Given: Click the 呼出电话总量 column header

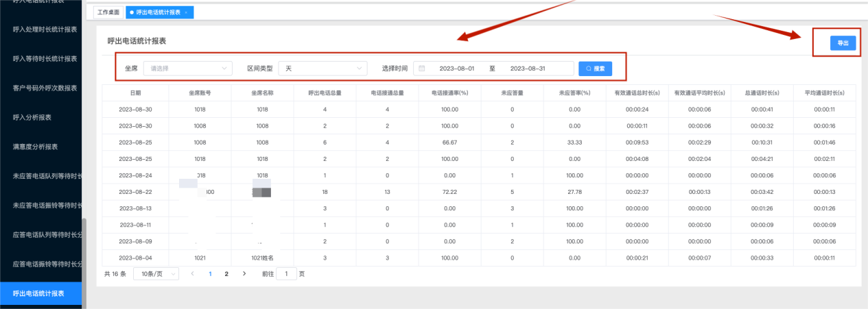Looking at the screenshot, I should coord(325,92).
